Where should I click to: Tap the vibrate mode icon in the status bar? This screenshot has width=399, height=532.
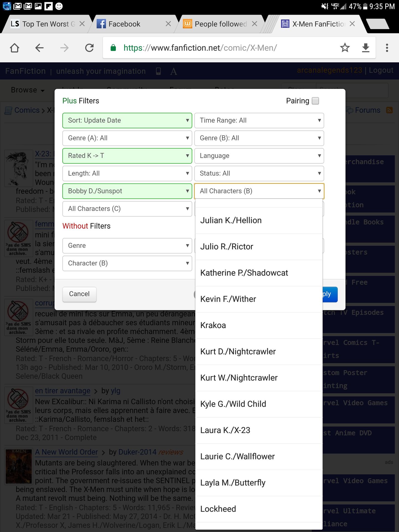pyautogui.click(x=325, y=6)
